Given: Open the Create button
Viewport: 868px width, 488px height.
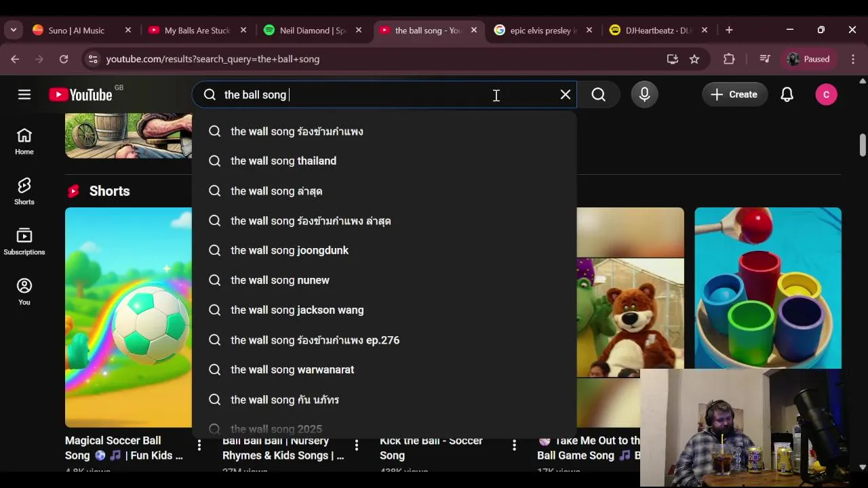Looking at the screenshot, I should (734, 95).
